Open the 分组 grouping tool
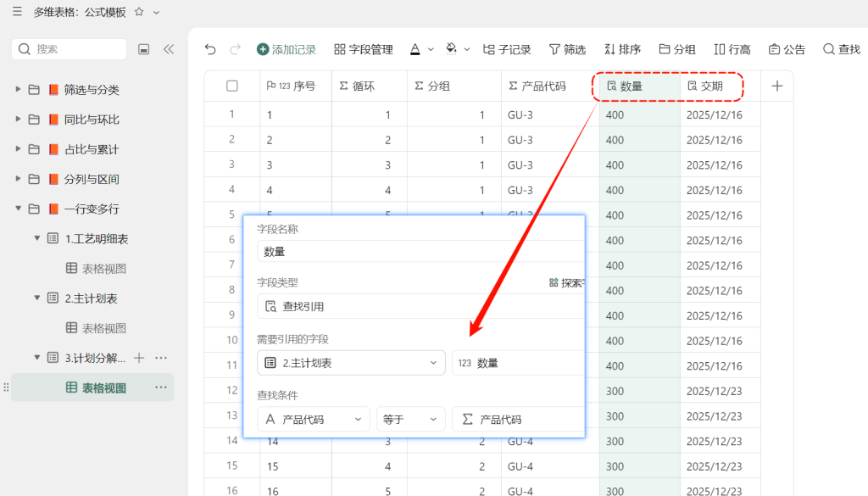Screen dimensions: 868x496 [677, 49]
